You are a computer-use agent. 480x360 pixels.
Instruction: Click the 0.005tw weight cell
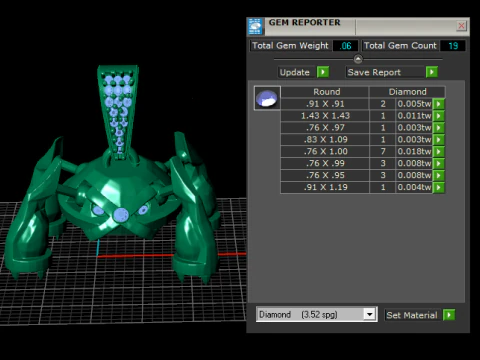(414, 104)
